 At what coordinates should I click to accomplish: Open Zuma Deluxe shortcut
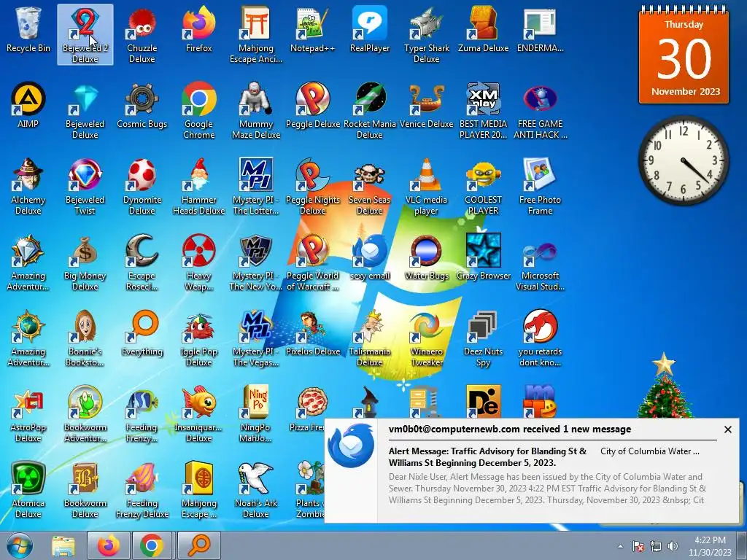click(x=483, y=30)
